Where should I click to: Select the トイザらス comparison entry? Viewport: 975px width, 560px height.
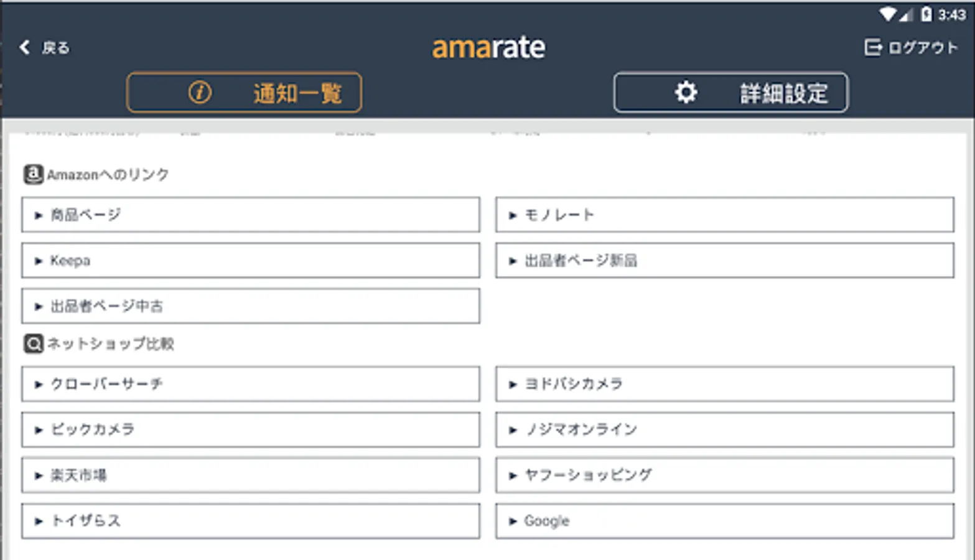point(249,521)
